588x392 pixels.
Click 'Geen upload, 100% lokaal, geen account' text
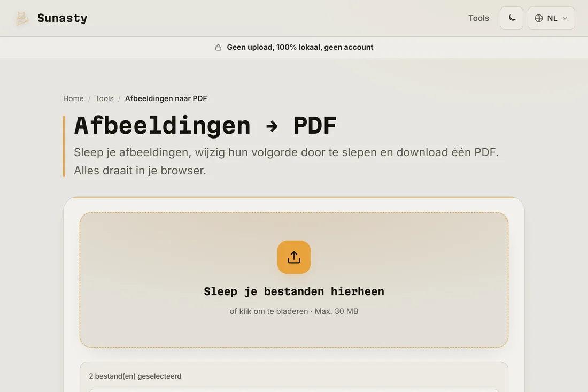[300, 47]
